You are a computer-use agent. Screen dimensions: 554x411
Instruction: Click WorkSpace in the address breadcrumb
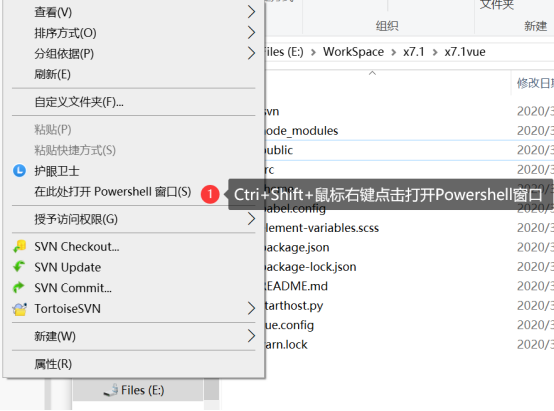pos(353,52)
